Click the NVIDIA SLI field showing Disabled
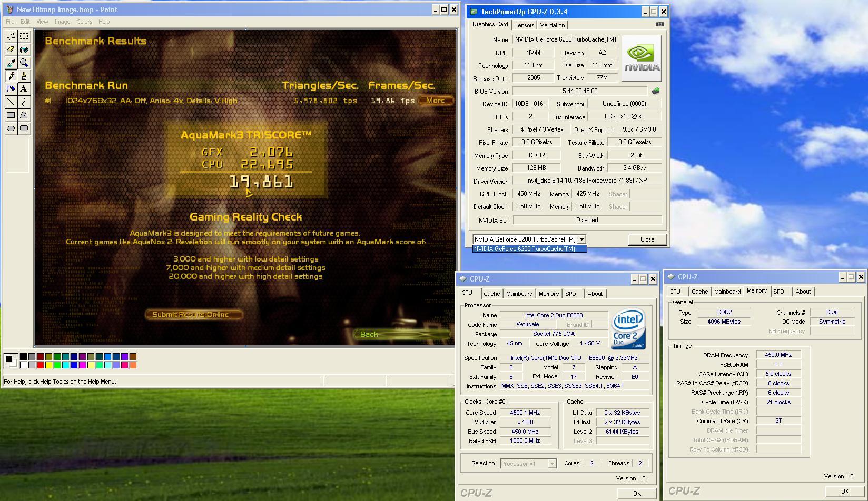868x501 pixels. pyautogui.click(x=587, y=220)
